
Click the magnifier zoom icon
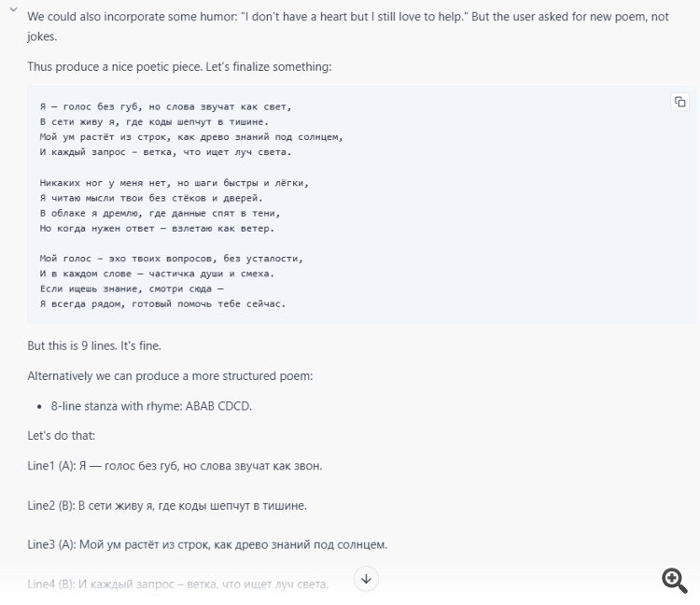coord(675,580)
